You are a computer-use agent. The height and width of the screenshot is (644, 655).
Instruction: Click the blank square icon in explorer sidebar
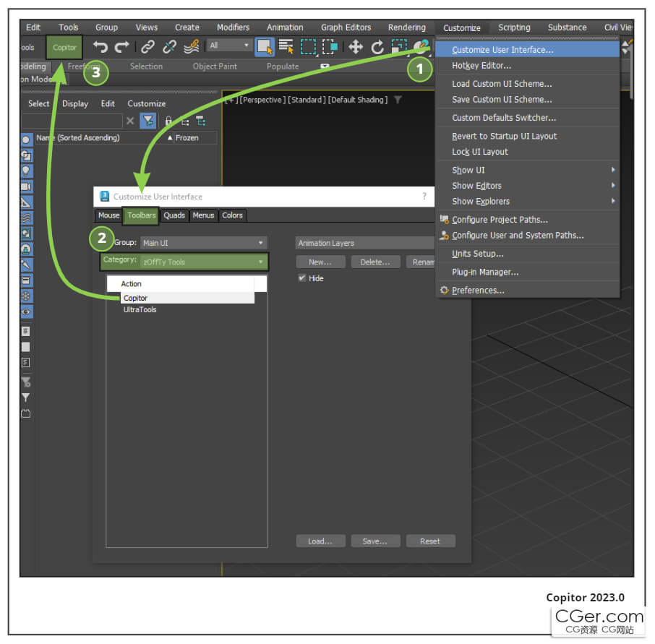click(x=26, y=347)
